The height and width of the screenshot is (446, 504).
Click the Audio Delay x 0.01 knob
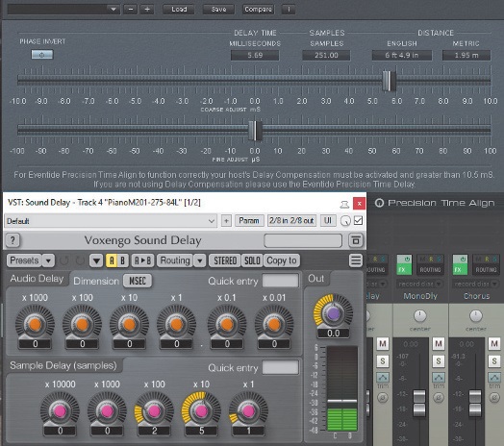(x=274, y=324)
